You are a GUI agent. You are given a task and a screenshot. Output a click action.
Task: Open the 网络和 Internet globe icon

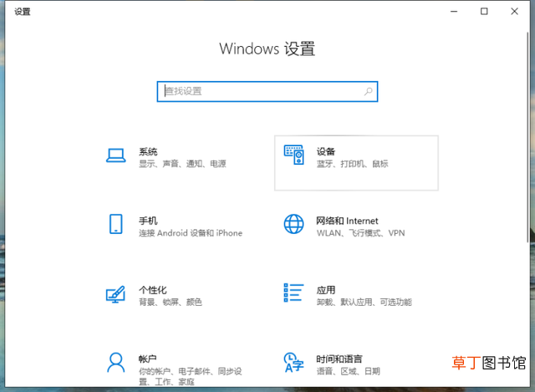[293, 224]
